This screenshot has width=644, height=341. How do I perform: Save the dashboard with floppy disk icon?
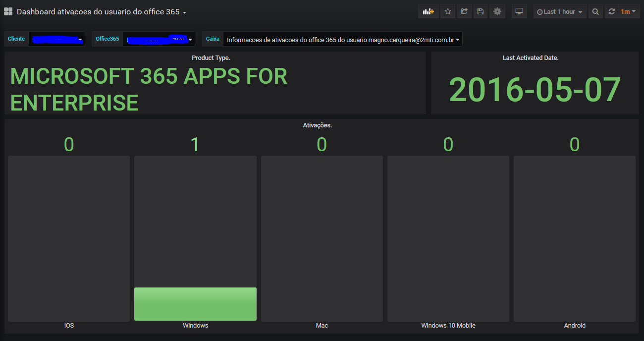point(481,11)
